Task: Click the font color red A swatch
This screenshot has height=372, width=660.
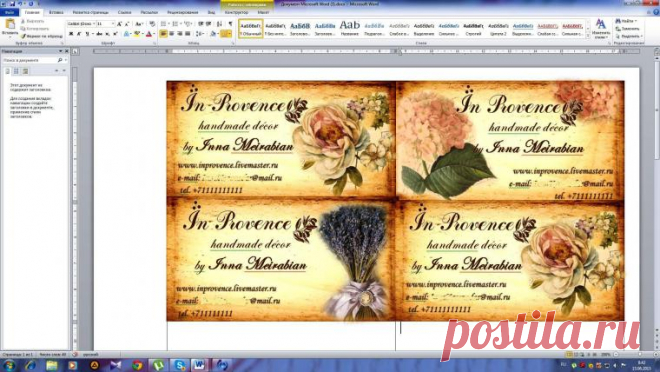Action: click(149, 34)
